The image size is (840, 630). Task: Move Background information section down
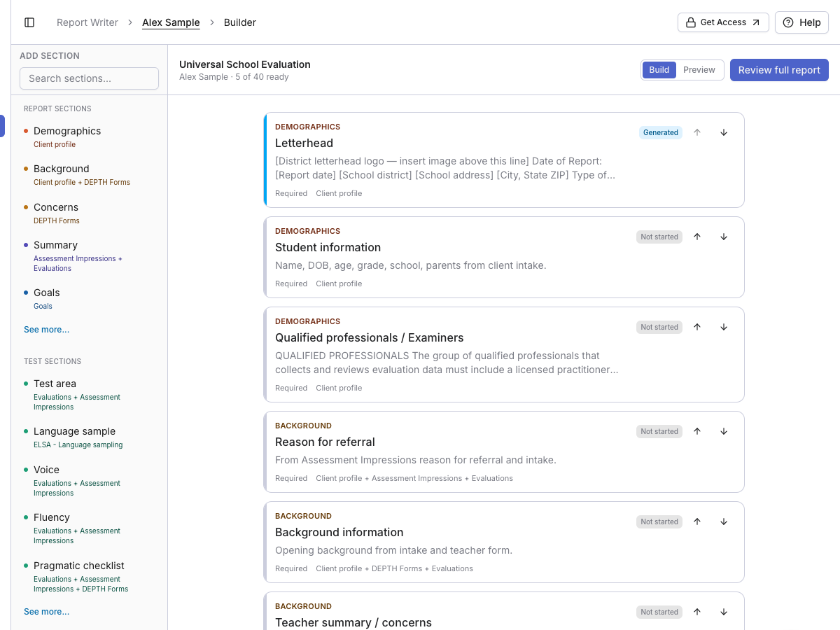(x=724, y=521)
